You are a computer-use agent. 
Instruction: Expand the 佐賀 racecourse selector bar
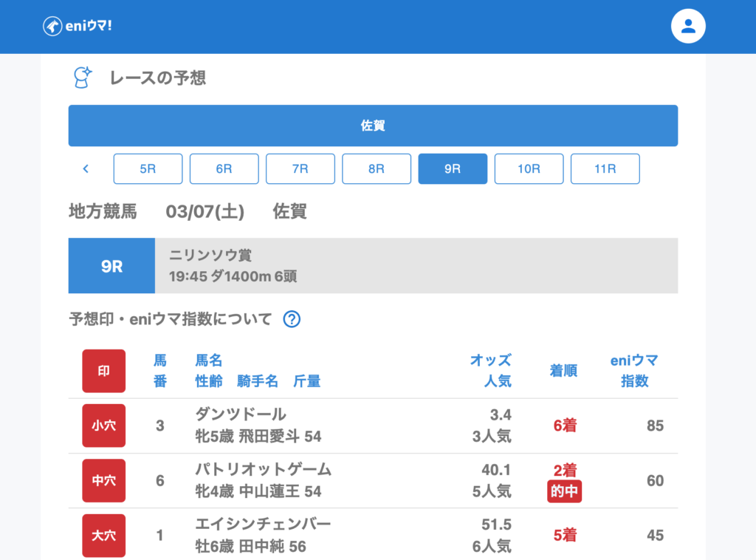[x=373, y=126]
